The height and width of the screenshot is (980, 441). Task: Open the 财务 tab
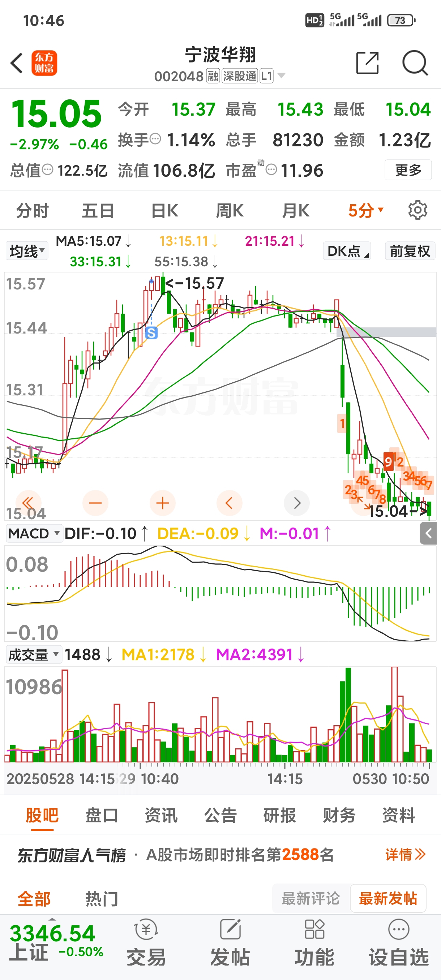(339, 815)
